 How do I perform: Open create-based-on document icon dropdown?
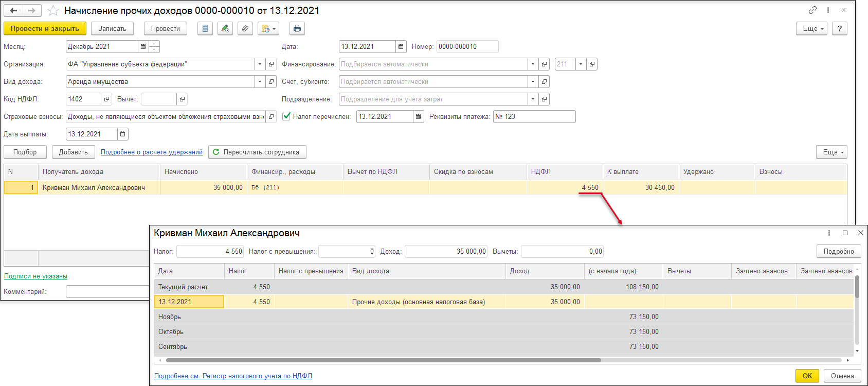tap(268, 29)
